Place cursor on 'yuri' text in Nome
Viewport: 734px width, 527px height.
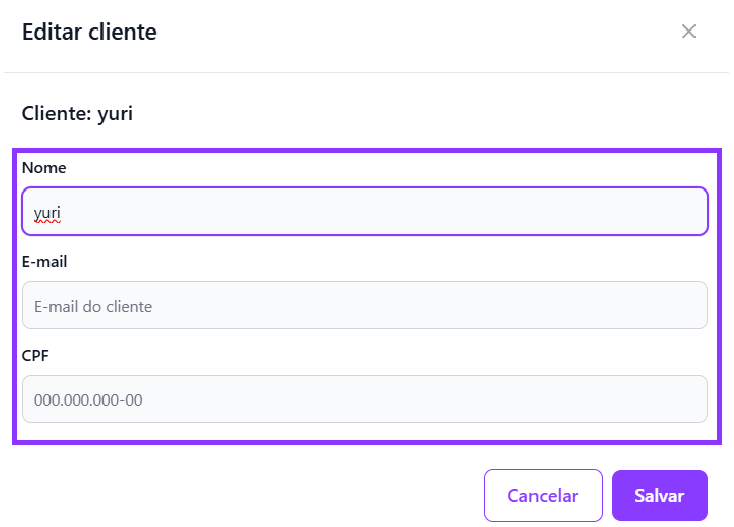pos(48,212)
